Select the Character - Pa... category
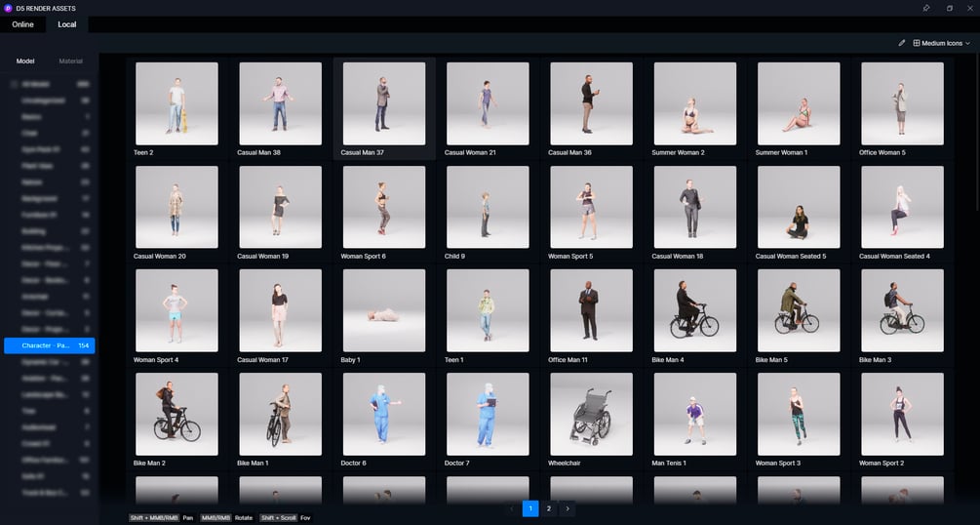The width and height of the screenshot is (980, 525). (50, 345)
